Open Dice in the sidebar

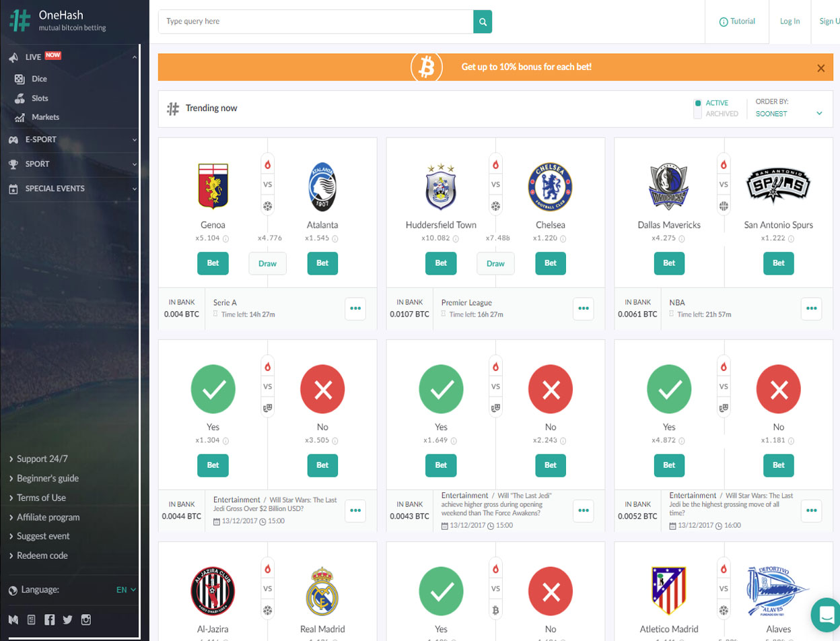click(x=39, y=79)
